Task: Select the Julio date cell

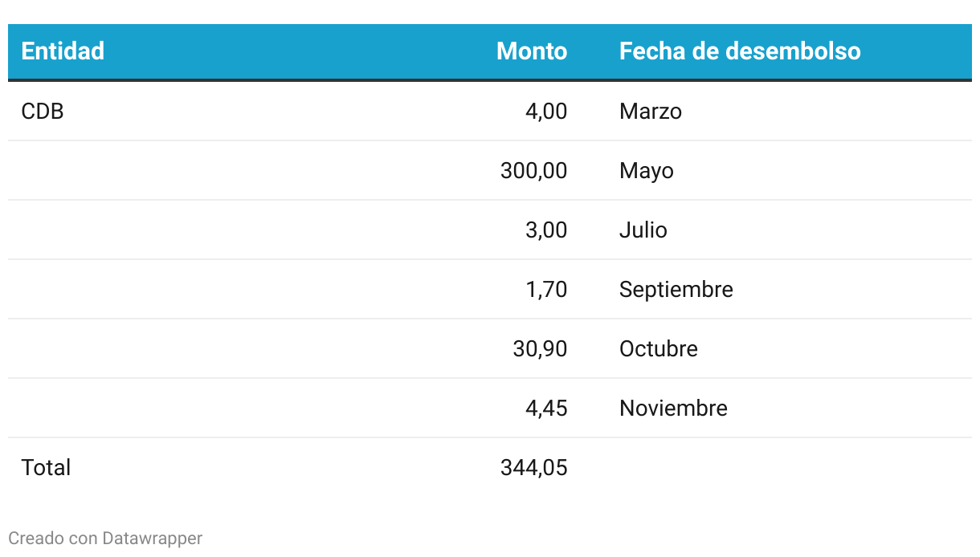Action: click(643, 230)
